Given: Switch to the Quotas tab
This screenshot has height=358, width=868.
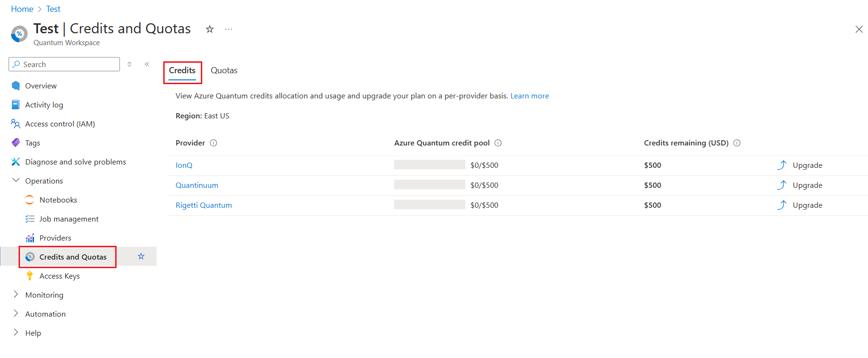Looking at the screenshot, I should pos(224,70).
